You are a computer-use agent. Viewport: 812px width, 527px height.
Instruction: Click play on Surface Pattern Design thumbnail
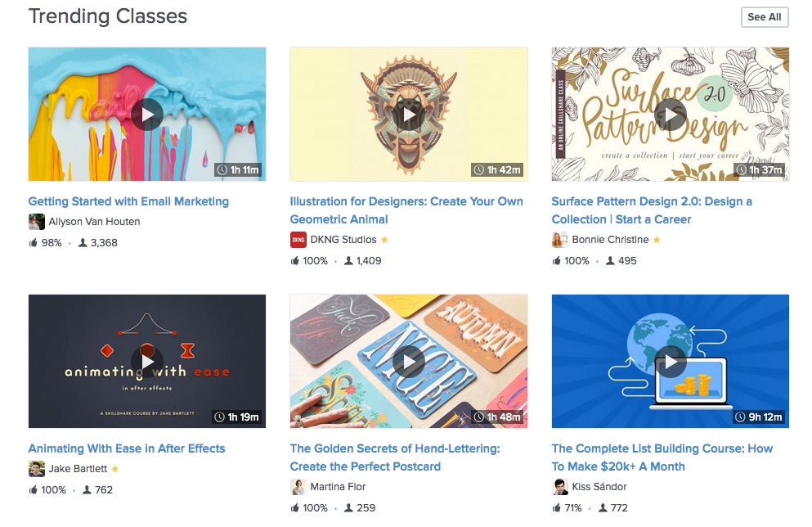(x=670, y=115)
